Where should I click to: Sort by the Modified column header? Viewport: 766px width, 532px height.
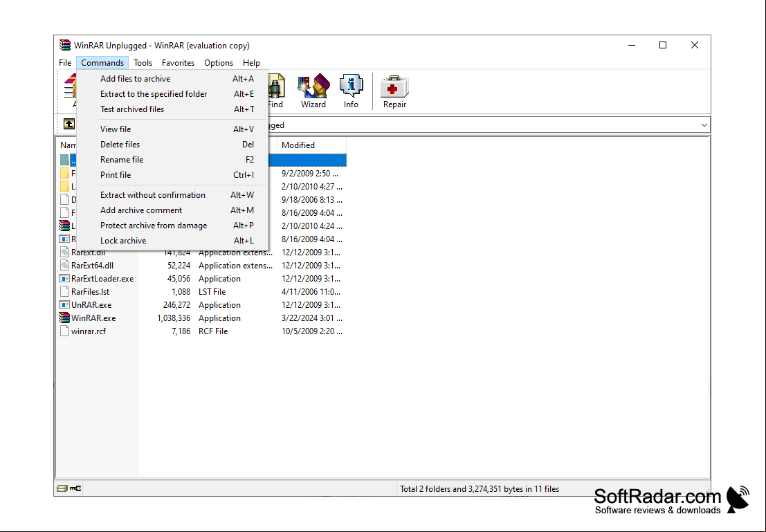(311, 145)
